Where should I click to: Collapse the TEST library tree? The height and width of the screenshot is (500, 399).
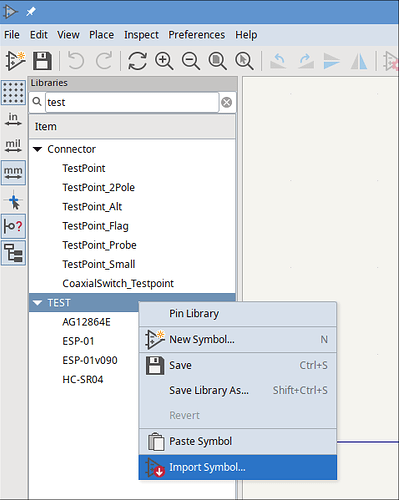click(37, 303)
